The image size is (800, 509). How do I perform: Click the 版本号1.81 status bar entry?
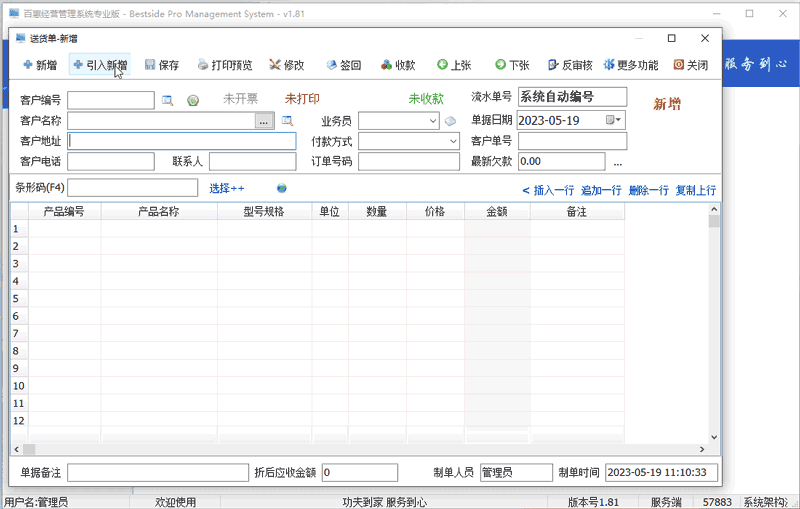pyautogui.click(x=593, y=502)
